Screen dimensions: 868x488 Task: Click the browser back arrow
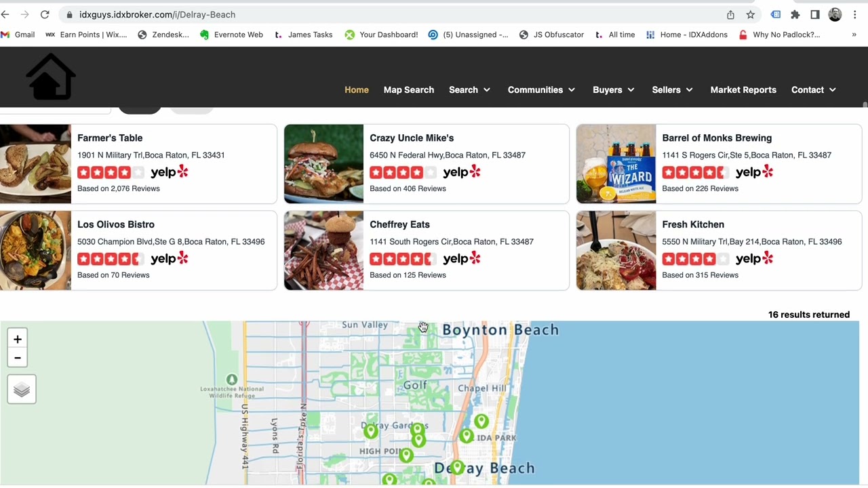pos(5,14)
